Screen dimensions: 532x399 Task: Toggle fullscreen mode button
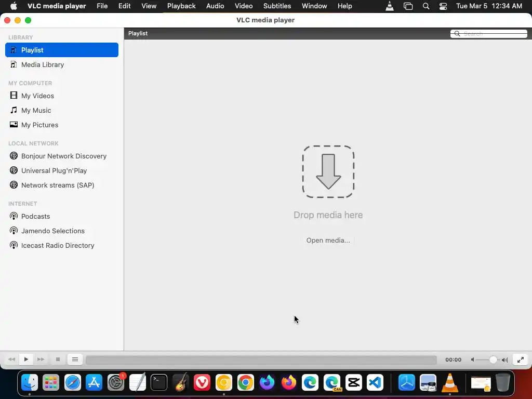click(x=521, y=360)
